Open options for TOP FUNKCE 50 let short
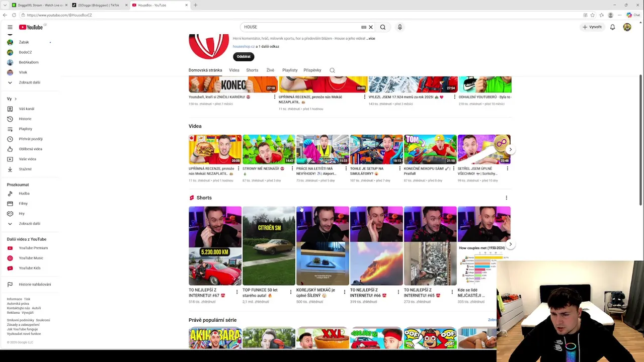This screenshot has width=644, height=362. pos(291,292)
